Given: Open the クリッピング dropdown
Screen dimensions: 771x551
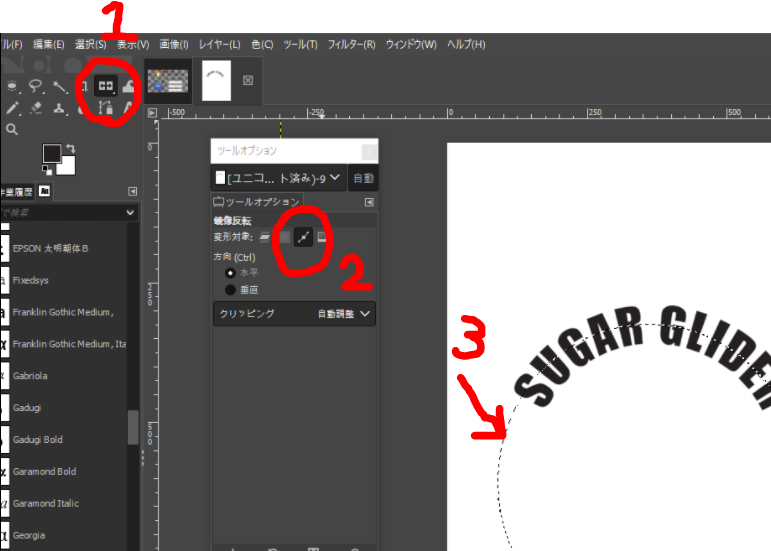Looking at the screenshot, I should coord(294,314).
